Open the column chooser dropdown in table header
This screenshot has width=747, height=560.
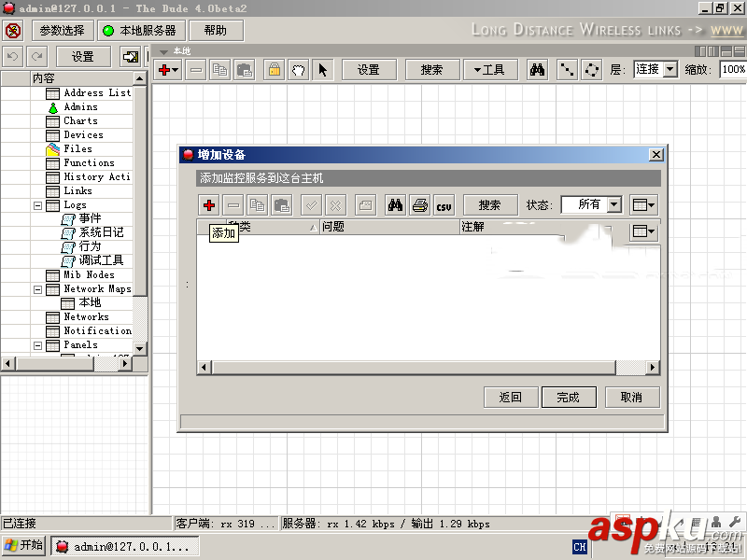pos(643,231)
